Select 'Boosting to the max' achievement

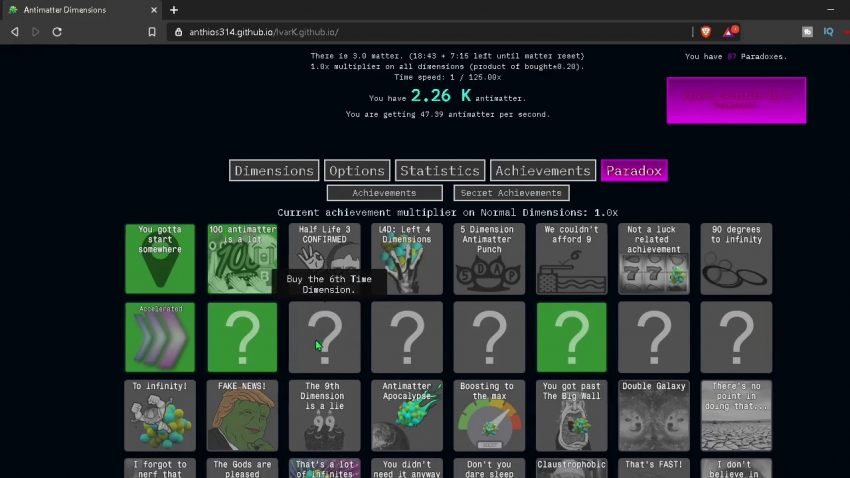[489, 416]
